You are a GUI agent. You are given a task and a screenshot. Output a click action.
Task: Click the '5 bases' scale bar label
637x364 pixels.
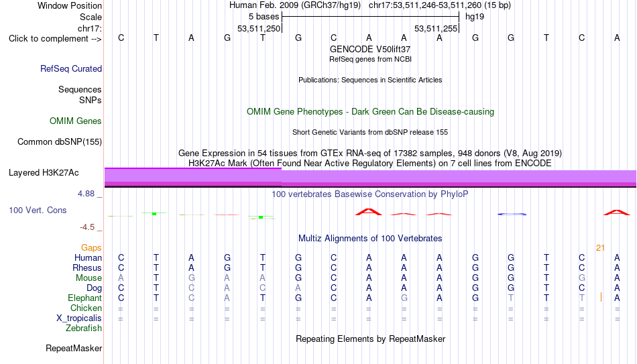[x=264, y=17]
